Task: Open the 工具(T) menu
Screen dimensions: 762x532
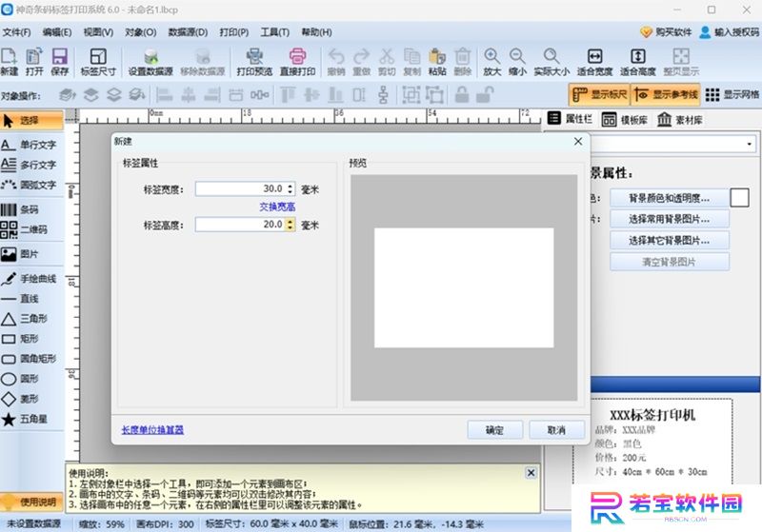Action: coord(274,32)
